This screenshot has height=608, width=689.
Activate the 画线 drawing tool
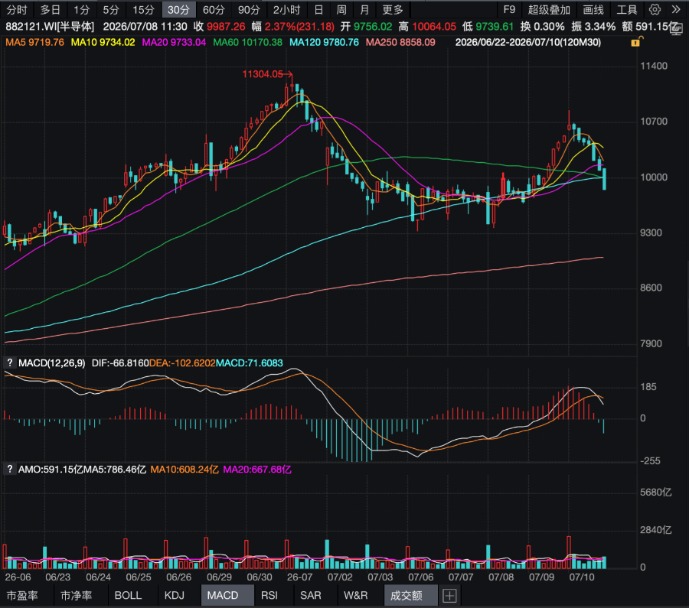593,10
